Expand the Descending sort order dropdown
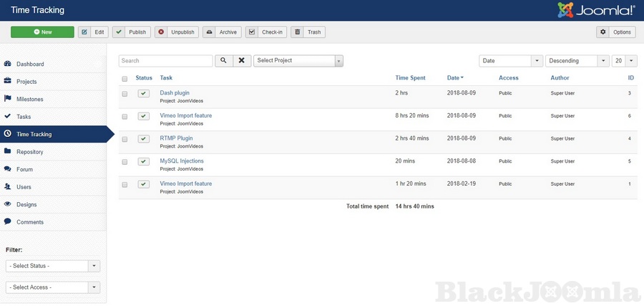The image size is (644, 306). (577, 61)
